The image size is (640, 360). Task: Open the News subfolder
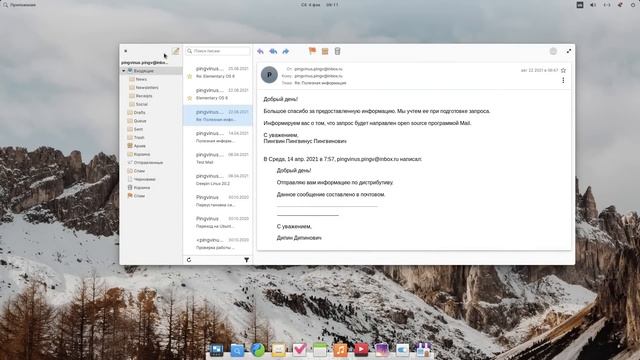141,79
